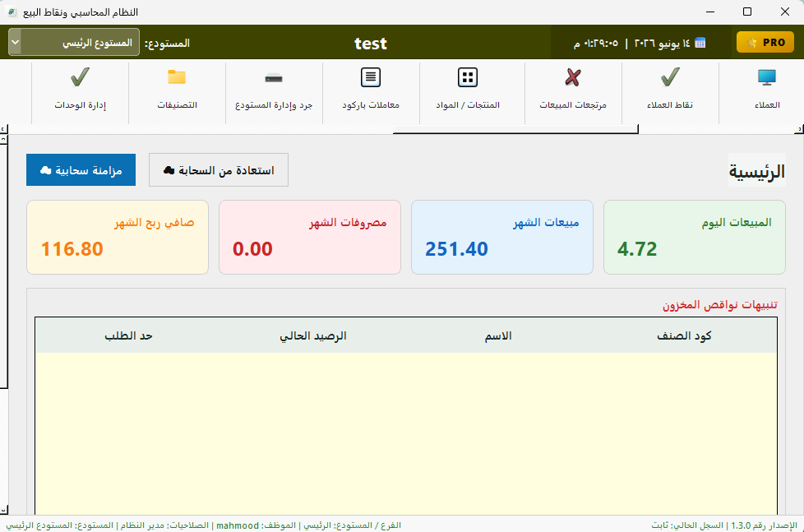Screen dimensions: 804x532
Task: Click the 'test' company name header
Action: tap(371, 43)
